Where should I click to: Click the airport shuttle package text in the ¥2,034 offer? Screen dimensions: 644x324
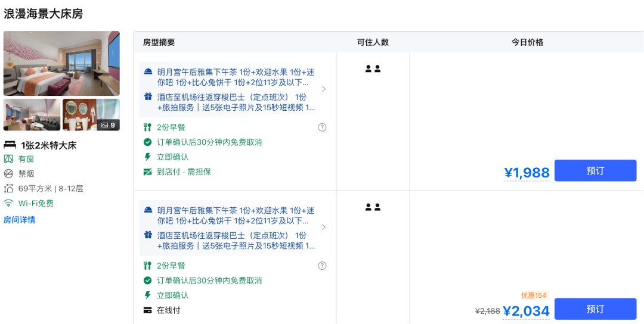[x=236, y=241]
